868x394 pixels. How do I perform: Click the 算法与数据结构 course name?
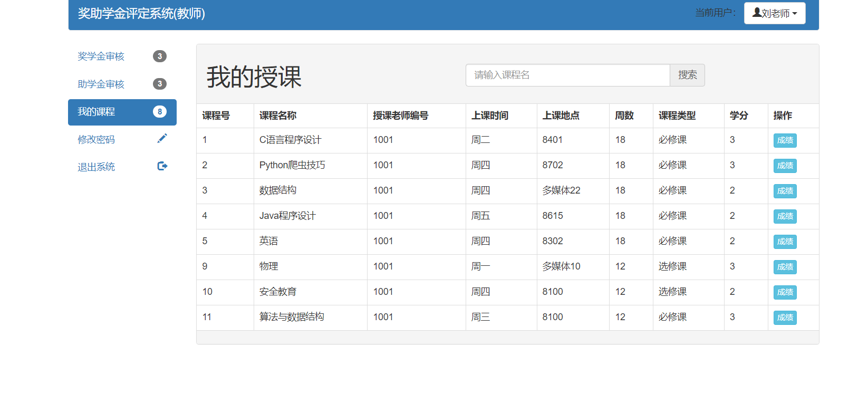tap(292, 317)
